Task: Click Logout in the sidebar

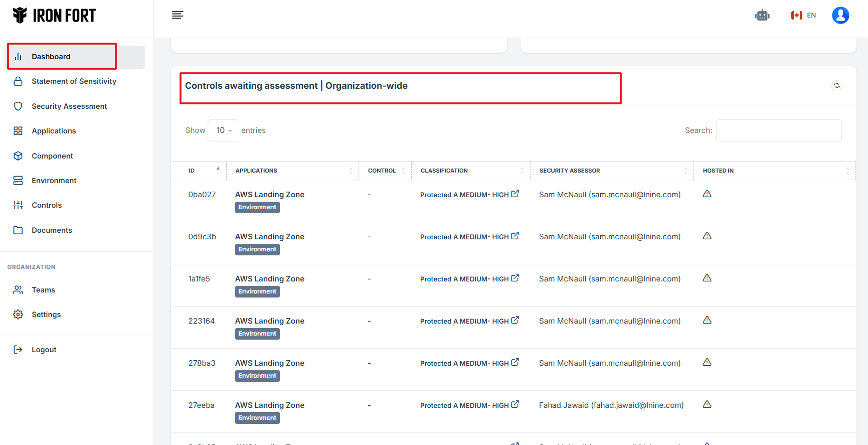Action: click(x=44, y=350)
